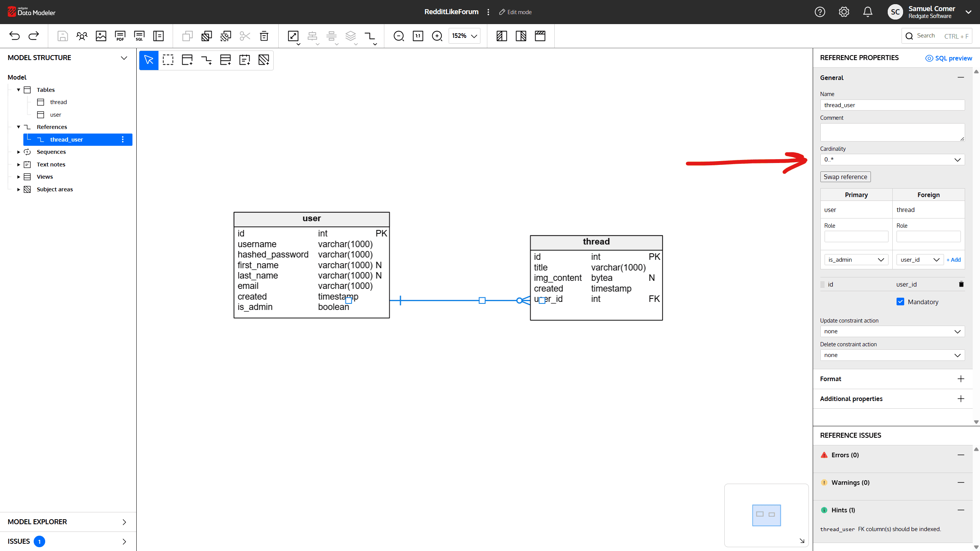Image resolution: width=980 pixels, height=551 pixels.
Task: Uncheck the Mandatory checkbox
Action: click(x=900, y=302)
